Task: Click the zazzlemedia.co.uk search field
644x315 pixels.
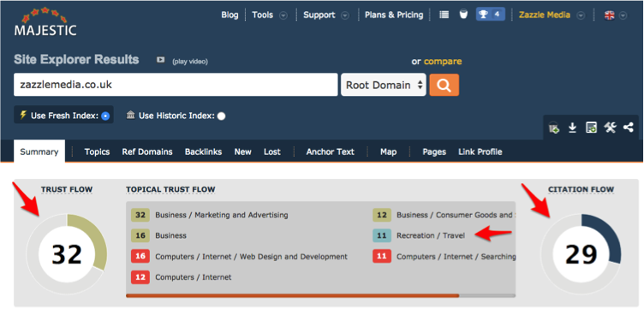Action: [176, 85]
